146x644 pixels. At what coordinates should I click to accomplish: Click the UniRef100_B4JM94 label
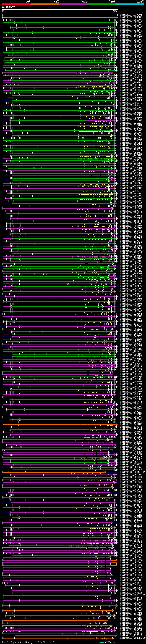131,95
